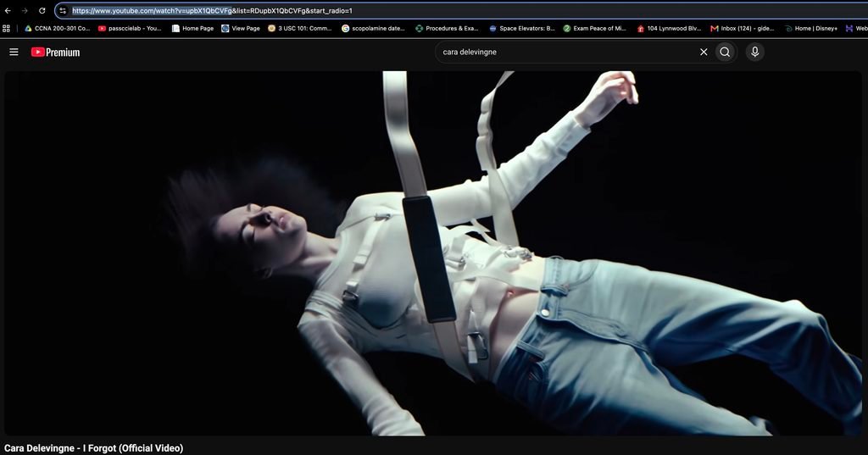Click video player to pause playback

pyautogui.click(x=433, y=253)
